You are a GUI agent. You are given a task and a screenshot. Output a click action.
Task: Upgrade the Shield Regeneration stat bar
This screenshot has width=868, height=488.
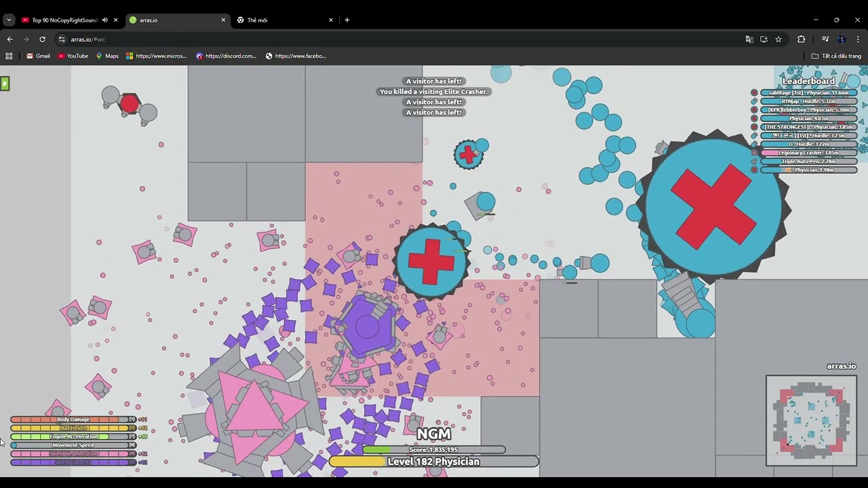73,454
